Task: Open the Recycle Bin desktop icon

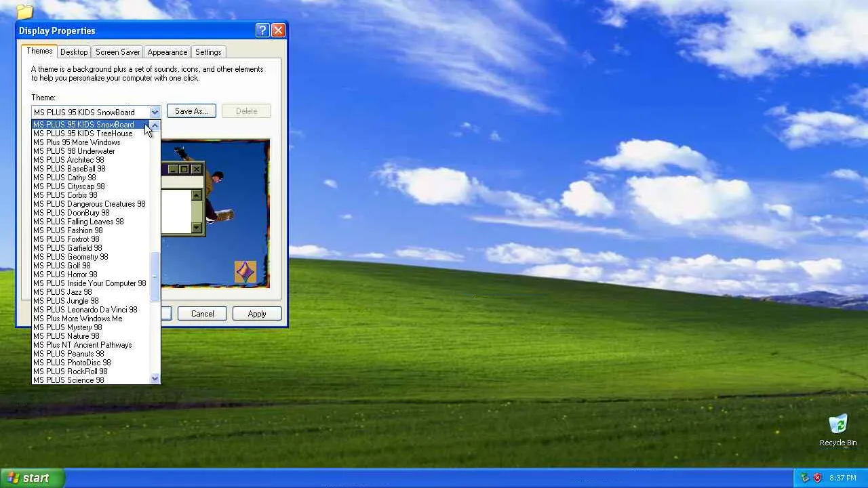Action: [838, 430]
